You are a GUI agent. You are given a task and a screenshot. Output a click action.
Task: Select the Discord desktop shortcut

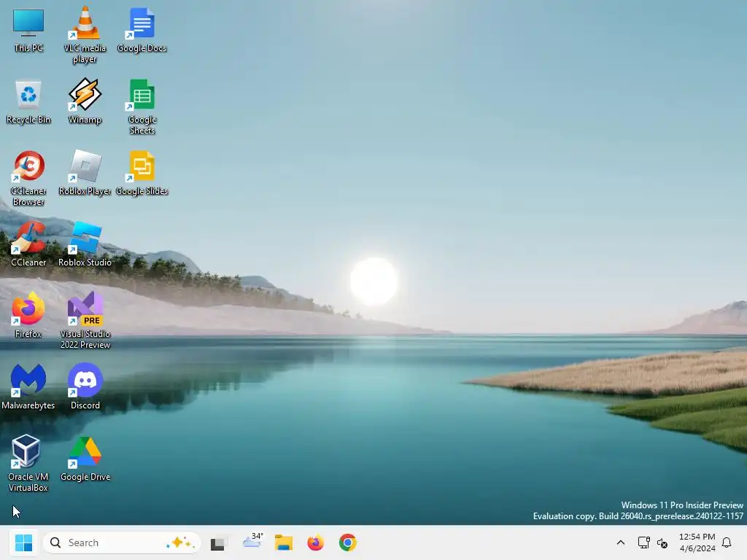tap(85, 386)
